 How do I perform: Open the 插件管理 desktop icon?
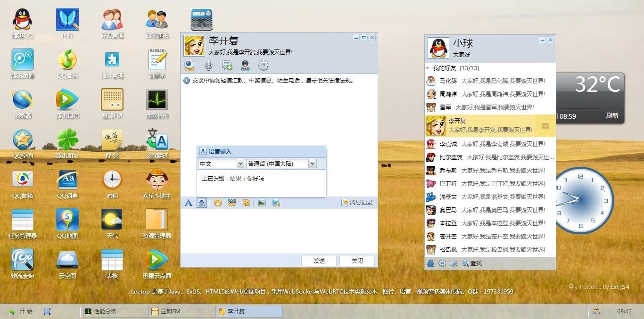point(112,64)
